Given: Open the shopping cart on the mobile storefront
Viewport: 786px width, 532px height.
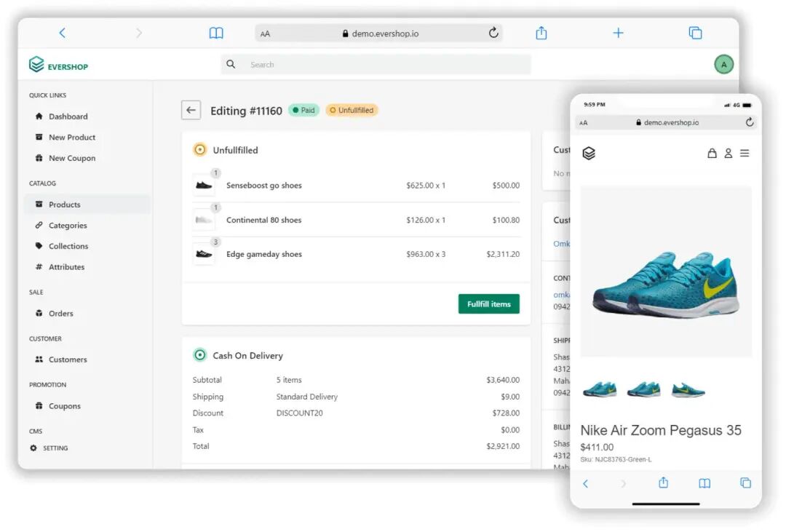Looking at the screenshot, I should click(x=712, y=154).
